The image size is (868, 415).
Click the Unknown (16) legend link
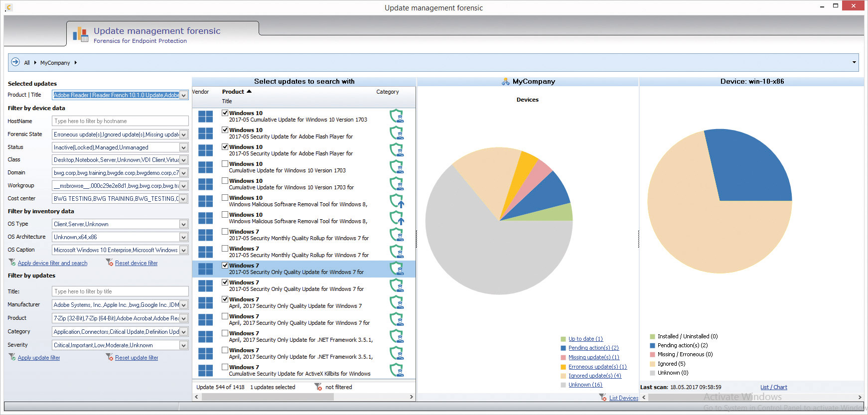(x=585, y=385)
